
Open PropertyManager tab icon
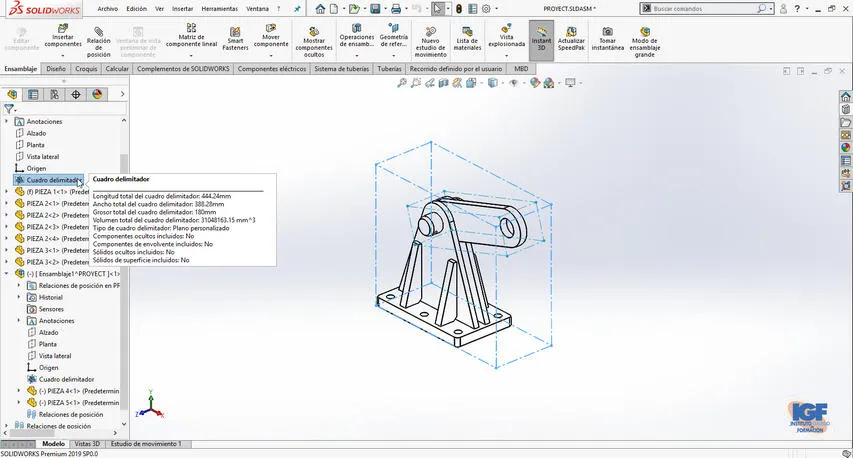(33, 94)
